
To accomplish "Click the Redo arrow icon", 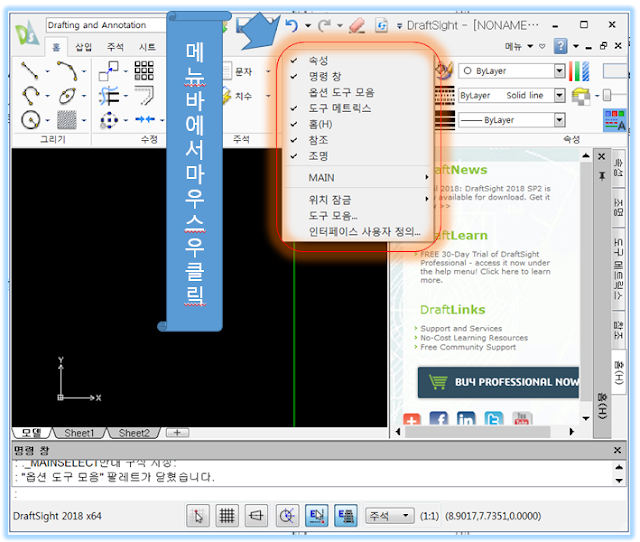I will pyautogui.click(x=325, y=25).
